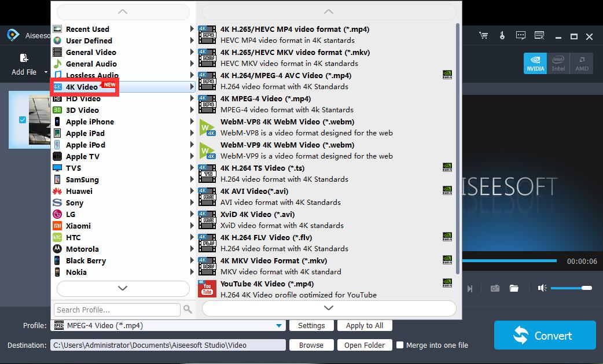
Task: Click the Apply to All button
Action: [365, 326]
